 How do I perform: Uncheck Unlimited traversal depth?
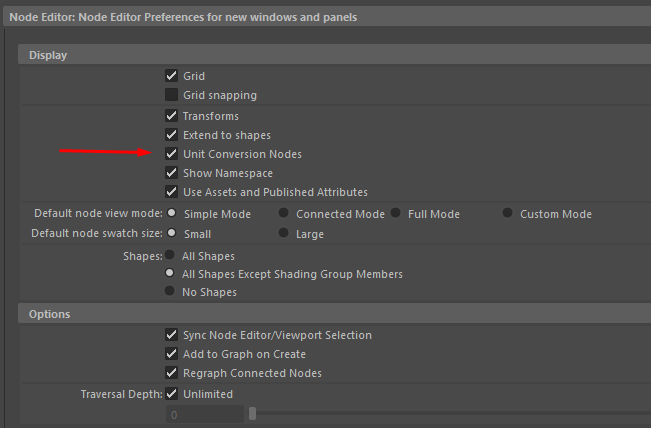coord(171,394)
